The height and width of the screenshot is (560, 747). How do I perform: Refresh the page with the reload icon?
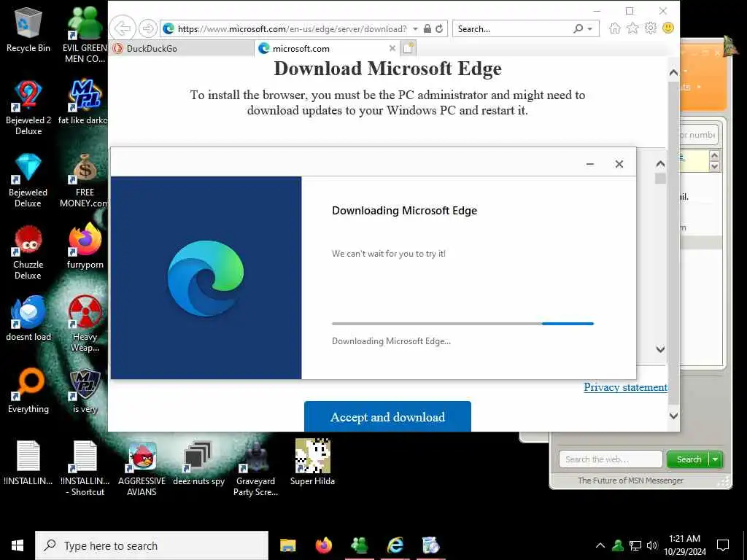coord(439,28)
